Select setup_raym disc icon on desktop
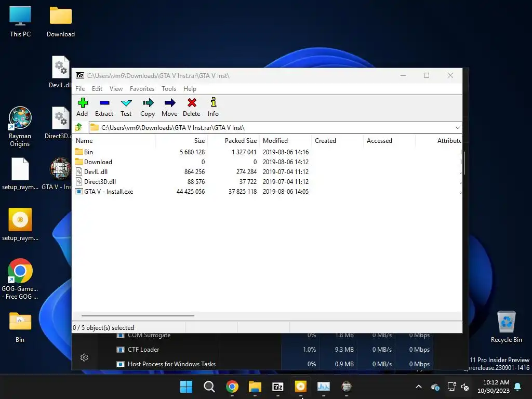This screenshot has width=532, height=399. 20,224
